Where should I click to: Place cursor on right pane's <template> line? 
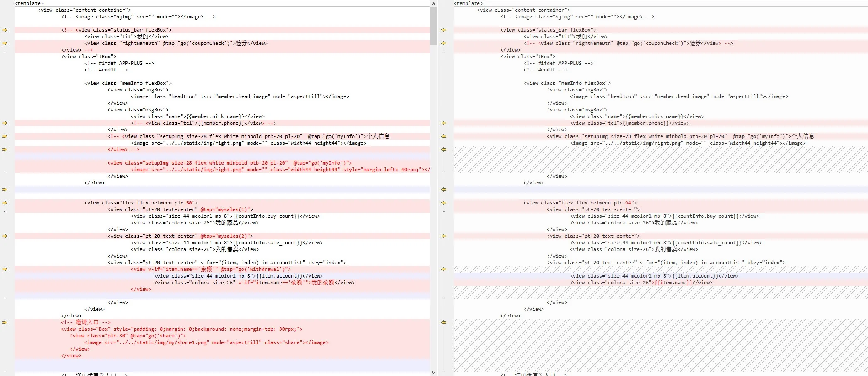[x=468, y=3]
